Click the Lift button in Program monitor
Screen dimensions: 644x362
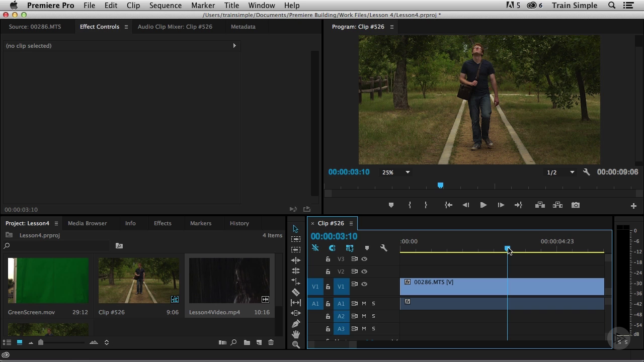540,205
